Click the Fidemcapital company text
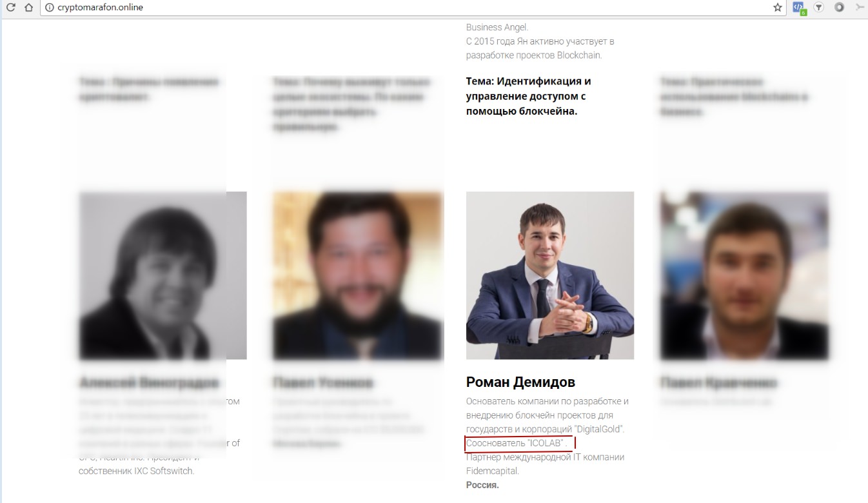Screen dimensions: 868x503 (x=492, y=471)
